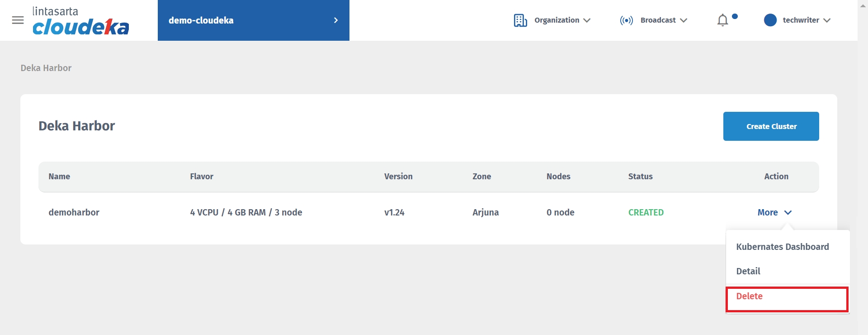The height and width of the screenshot is (335, 868).
Task: Click the demoharbor cluster name
Action: pyautogui.click(x=74, y=212)
